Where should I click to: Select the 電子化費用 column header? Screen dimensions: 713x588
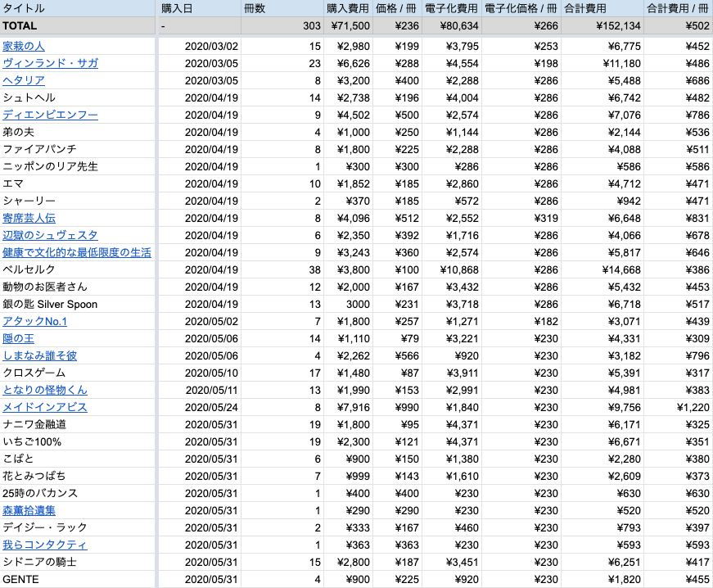[452, 8]
